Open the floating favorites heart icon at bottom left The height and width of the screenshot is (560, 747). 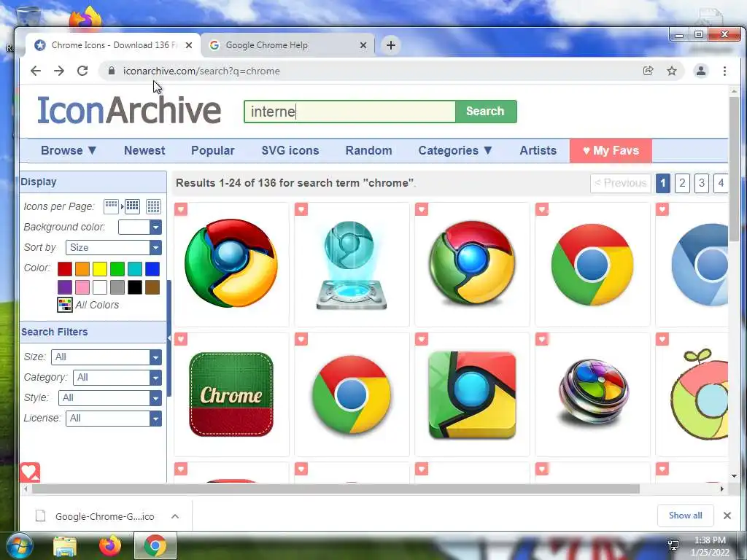coord(30,472)
